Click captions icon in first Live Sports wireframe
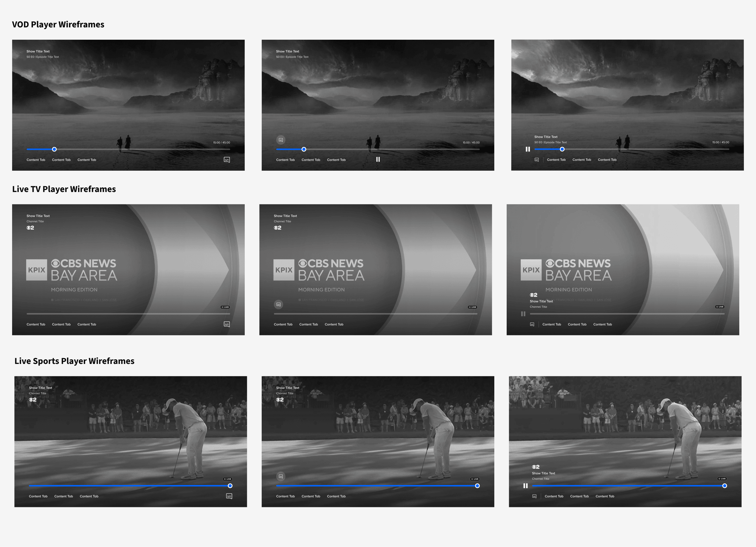This screenshot has width=756, height=547. tap(229, 496)
